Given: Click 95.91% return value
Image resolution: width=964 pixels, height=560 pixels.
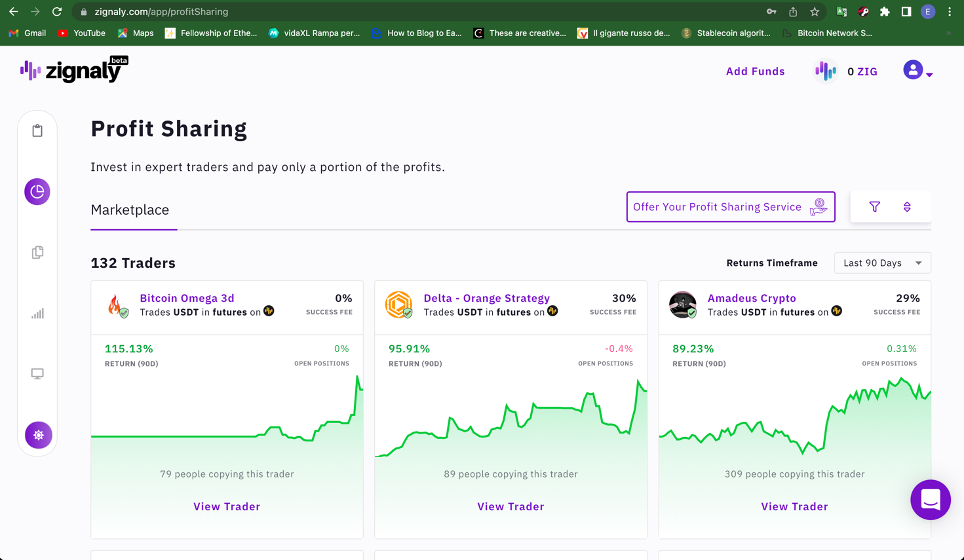Looking at the screenshot, I should [409, 349].
